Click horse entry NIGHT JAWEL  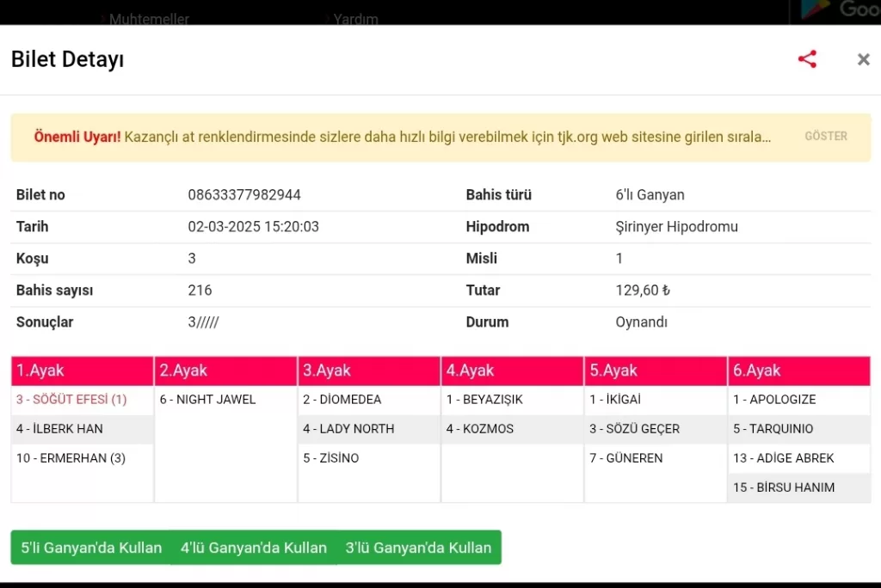[x=207, y=400]
